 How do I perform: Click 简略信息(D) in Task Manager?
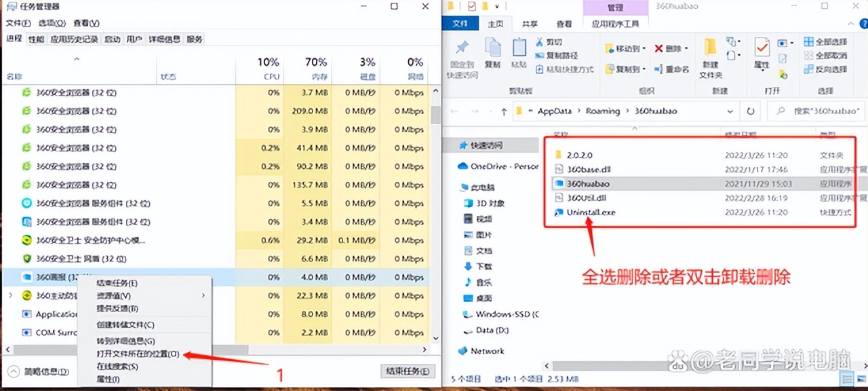(x=39, y=372)
